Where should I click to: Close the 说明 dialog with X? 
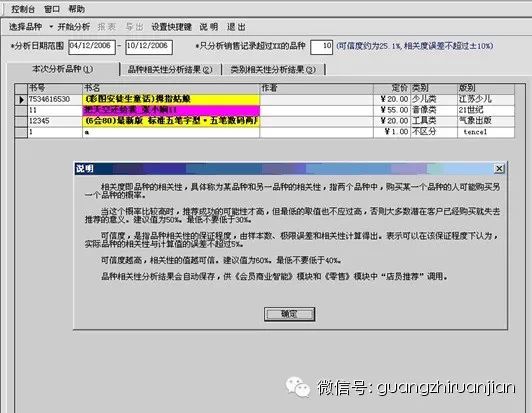499,168
